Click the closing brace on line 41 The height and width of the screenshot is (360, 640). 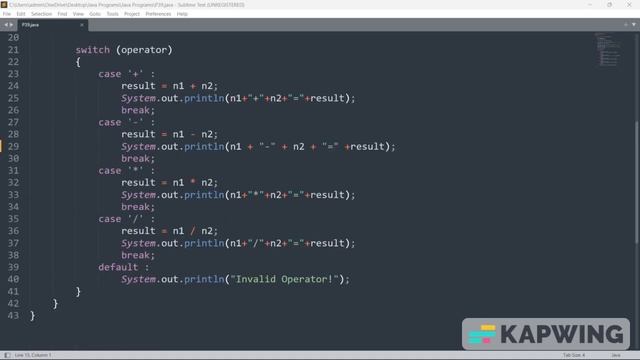tap(78, 291)
